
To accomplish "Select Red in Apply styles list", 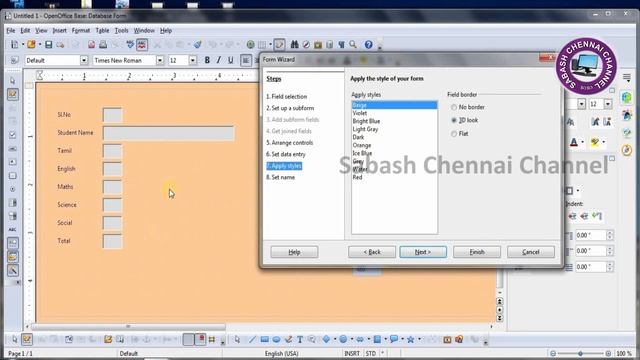I will (x=394, y=177).
